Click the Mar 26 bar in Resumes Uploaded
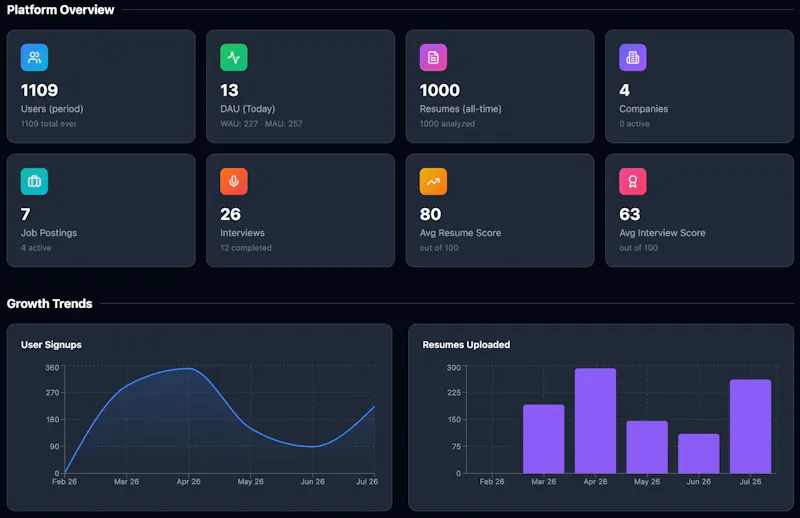Screen dimensions: 800x518 544,439
